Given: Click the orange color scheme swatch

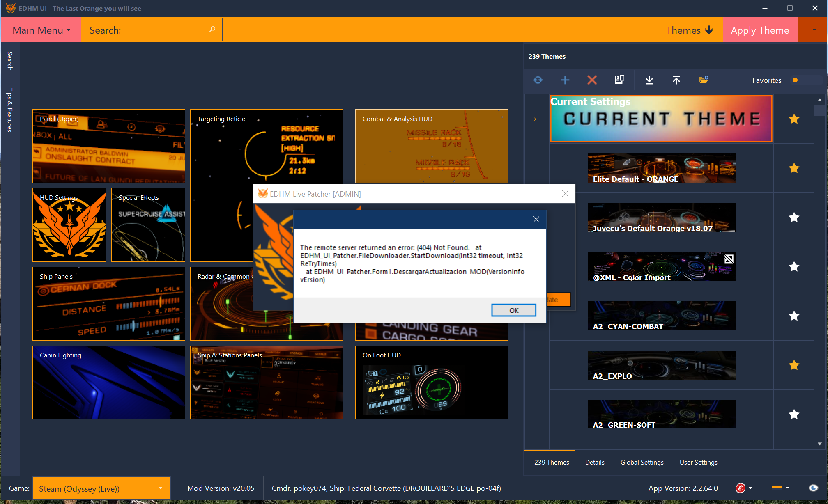Looking at the screenshot, I should (x=777, y=487).
